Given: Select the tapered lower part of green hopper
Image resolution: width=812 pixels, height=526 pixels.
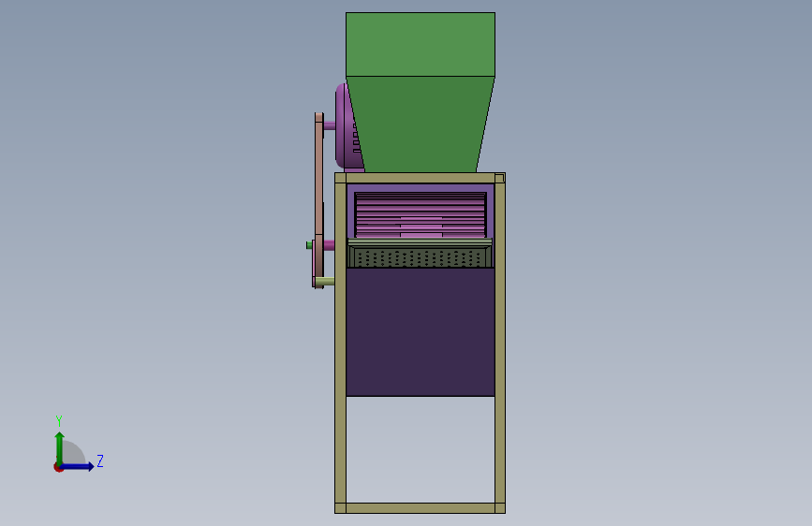Looking at the screenshot, I should tap(420, 124).
